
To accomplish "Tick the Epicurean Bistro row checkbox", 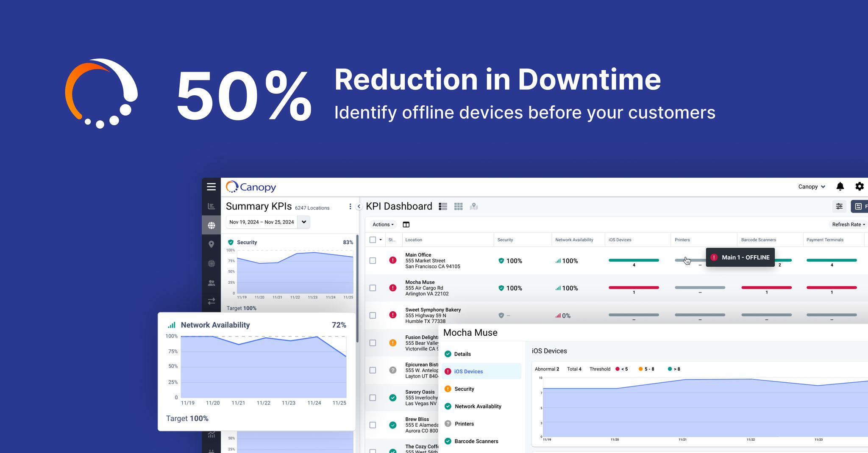I will coord(373,370).
